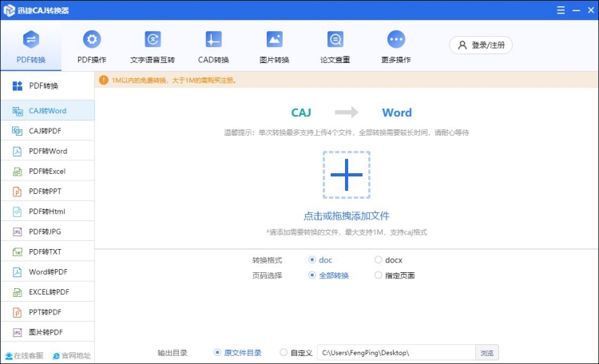
Task: Click the green CAJ heading text
Action: (x=301, y=113)
